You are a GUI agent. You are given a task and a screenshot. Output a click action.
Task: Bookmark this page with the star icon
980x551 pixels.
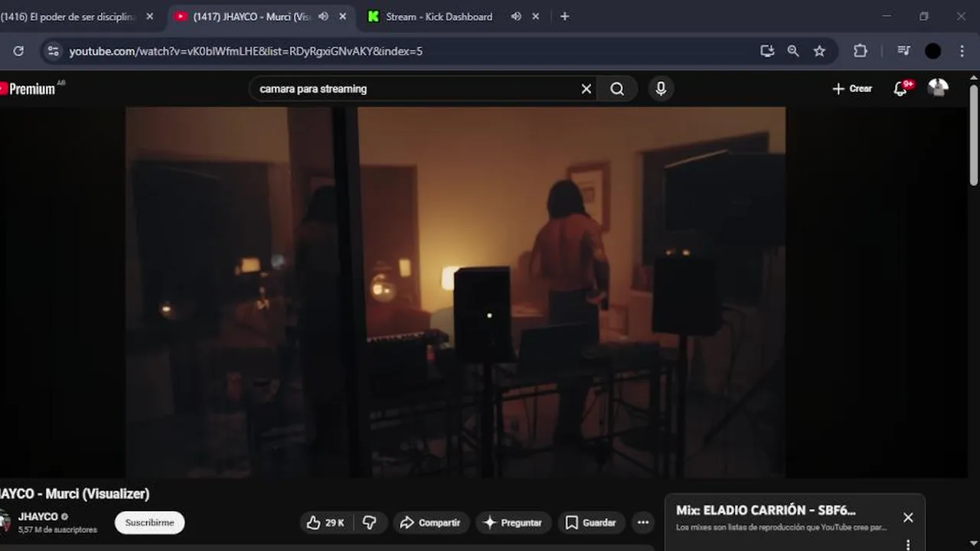tap(819, 51)
